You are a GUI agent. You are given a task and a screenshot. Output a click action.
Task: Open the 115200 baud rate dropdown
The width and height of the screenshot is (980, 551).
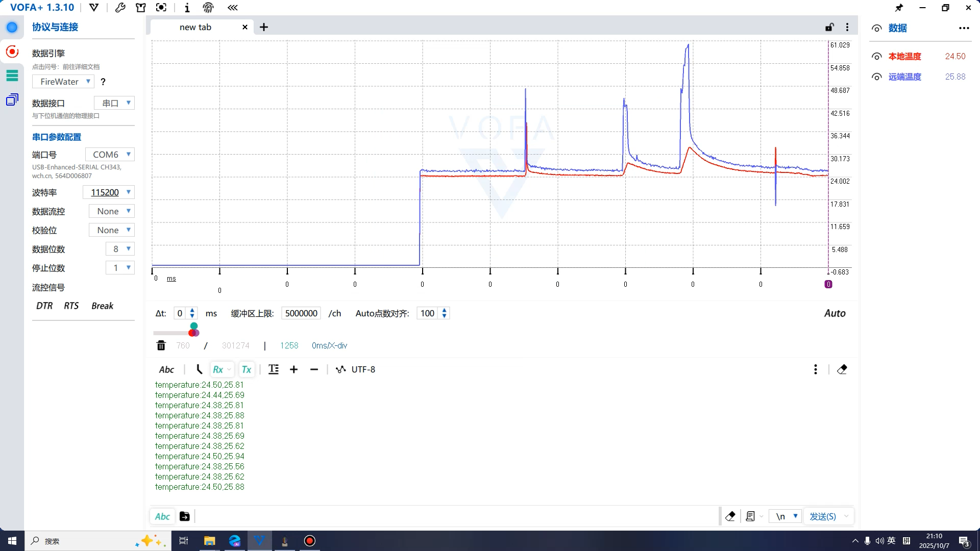(x=108, y=192)
